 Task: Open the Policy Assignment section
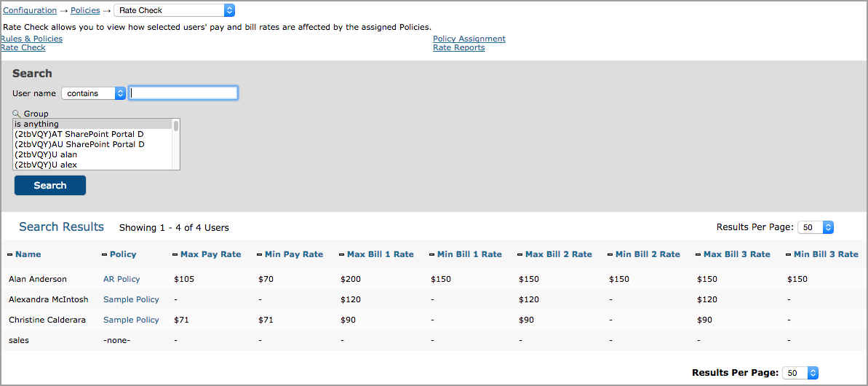469,39
